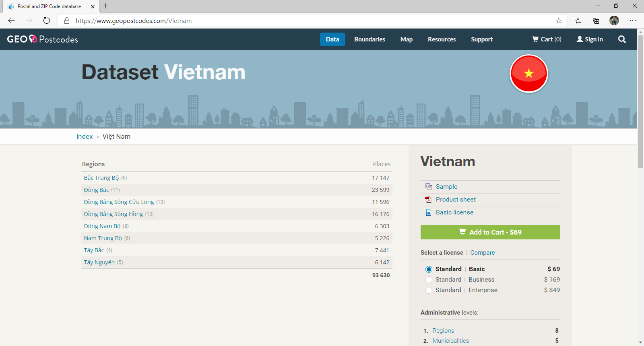Open the Support menu
The image size is (644, 346).
tap(482, 39)
